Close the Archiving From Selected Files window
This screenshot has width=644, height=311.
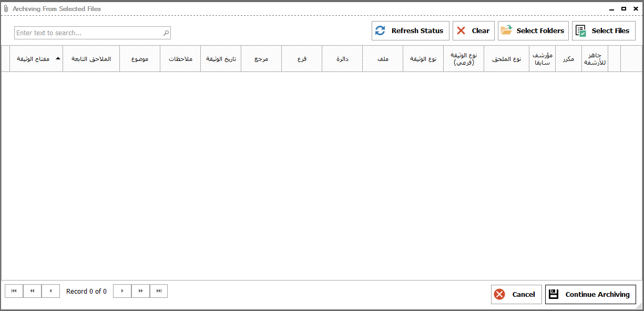pyautogui.click(x=636, y=8)
